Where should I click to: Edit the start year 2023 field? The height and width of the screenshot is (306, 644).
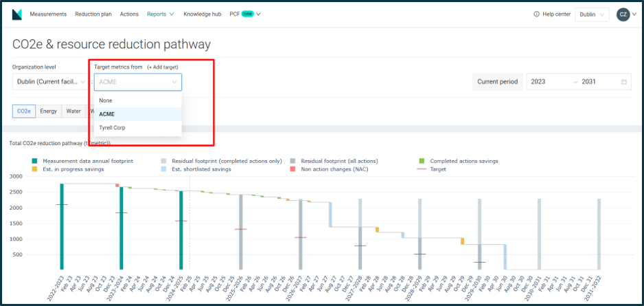coord(549,82)
